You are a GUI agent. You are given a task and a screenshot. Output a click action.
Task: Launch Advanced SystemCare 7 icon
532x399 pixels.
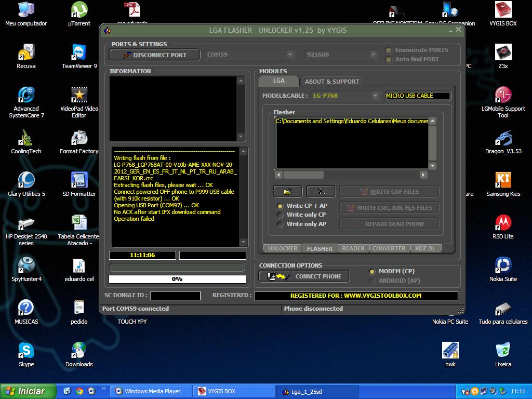[x=26, y=102]
